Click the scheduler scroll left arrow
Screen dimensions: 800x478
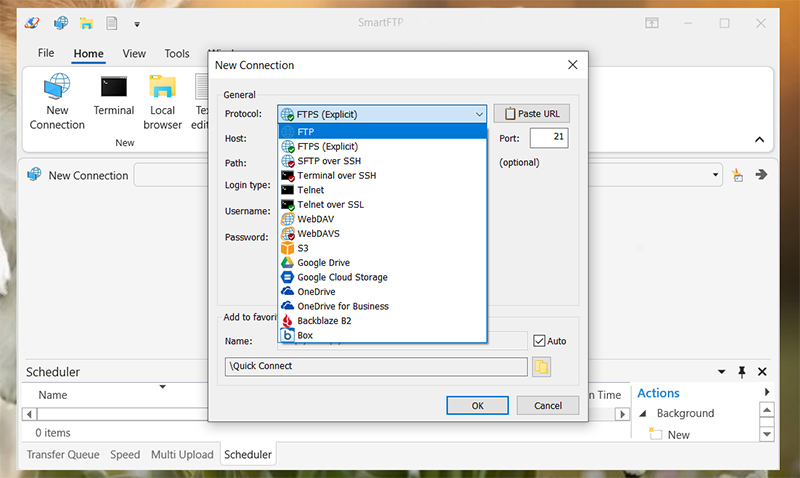click(x=30, y=414)
